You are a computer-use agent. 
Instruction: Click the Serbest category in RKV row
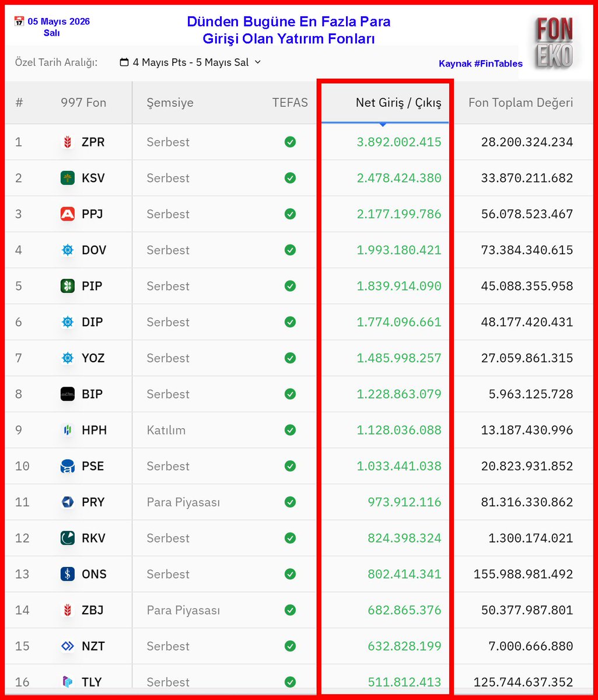[168, 538]
